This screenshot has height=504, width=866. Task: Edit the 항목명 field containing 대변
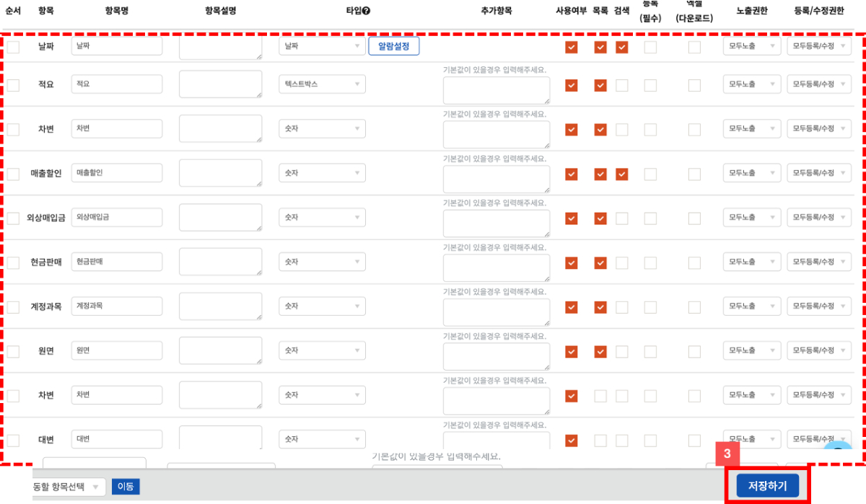(117, 439)
